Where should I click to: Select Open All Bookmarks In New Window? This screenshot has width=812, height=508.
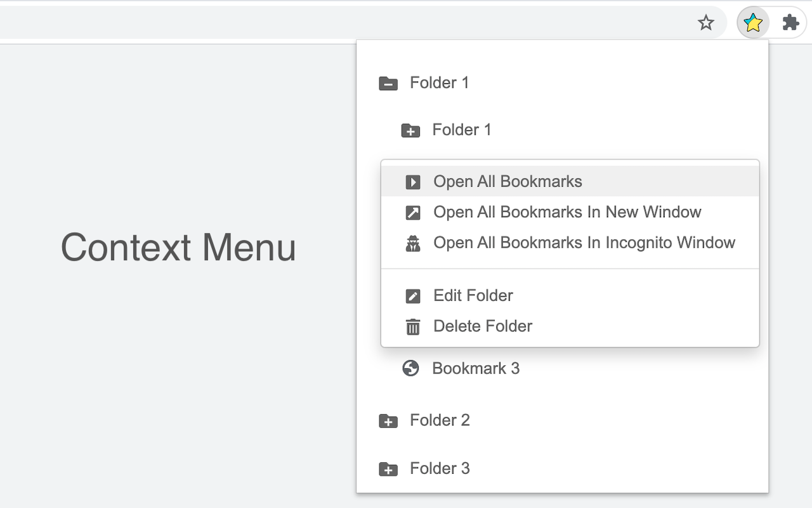coord(566,212)
